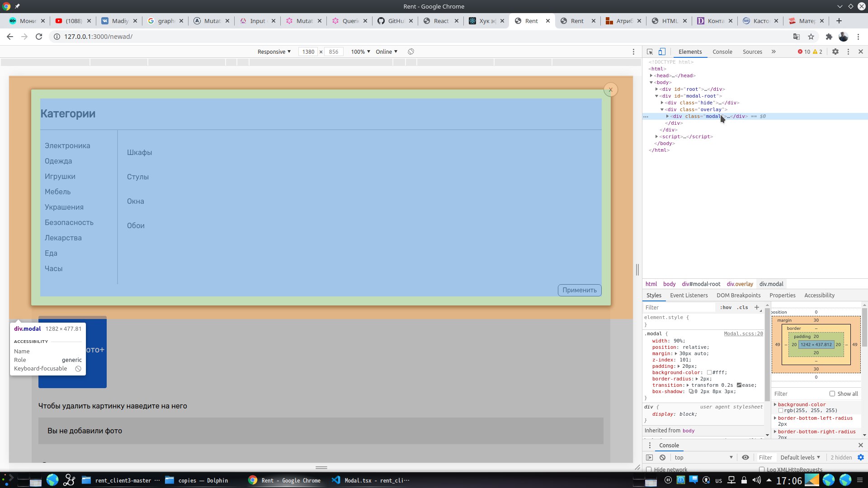Check the Hide network option

(x=649, y=469)
